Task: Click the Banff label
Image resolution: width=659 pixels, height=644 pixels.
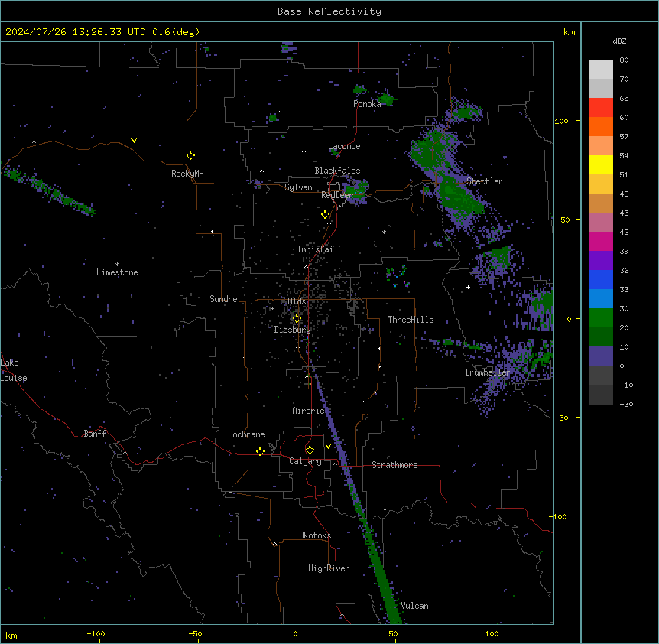Action: click(x=95, y=434)
